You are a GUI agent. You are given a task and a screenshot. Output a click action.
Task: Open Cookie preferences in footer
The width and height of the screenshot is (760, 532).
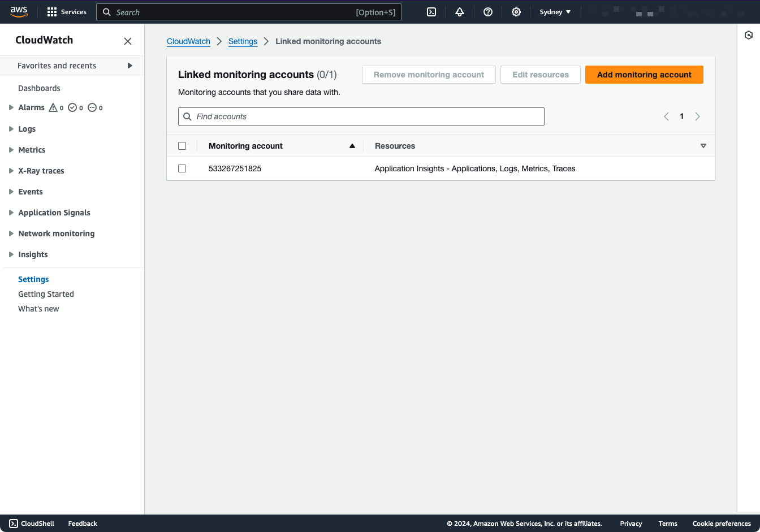[x=722, y=524]
